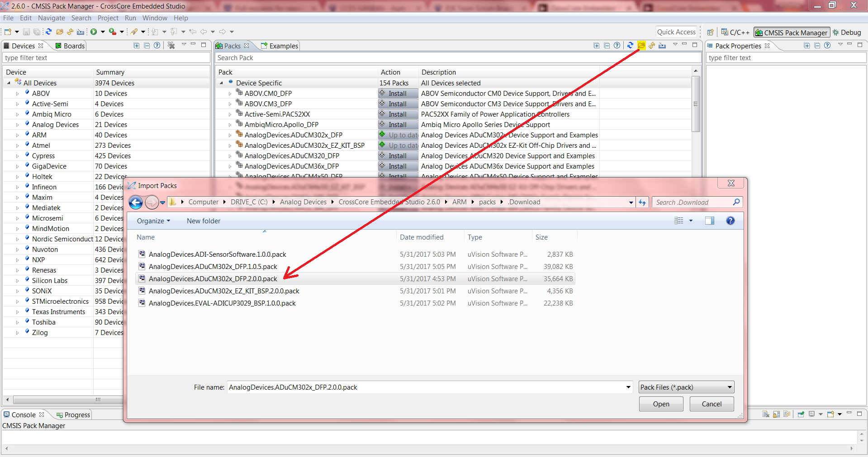Click the Quick Access field
This screenshot has height=457, width=868.
pos(676,32)
